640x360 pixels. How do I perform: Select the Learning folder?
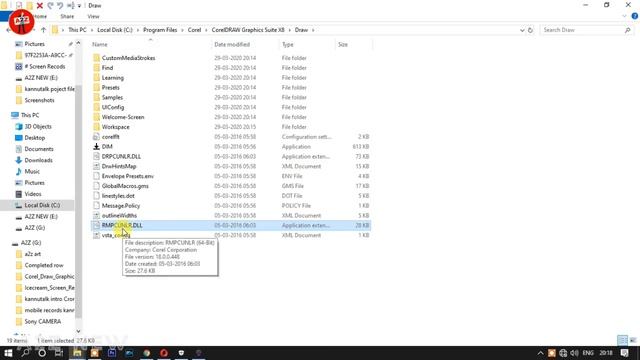pos(113,78)
